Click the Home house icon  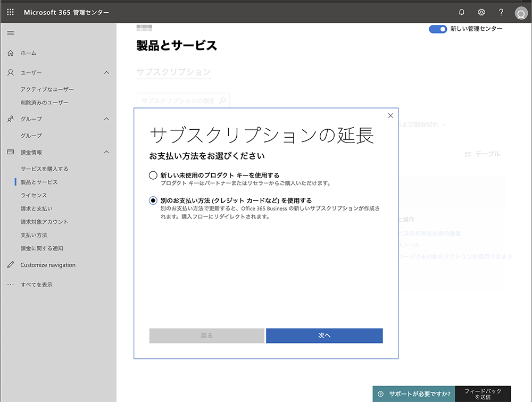11,53
